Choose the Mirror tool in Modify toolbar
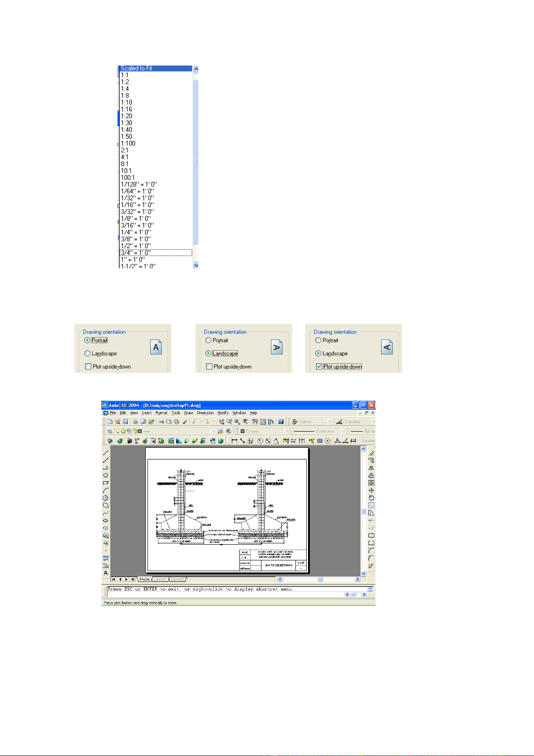This screenshot has height=756, width=534. point(371,468)
